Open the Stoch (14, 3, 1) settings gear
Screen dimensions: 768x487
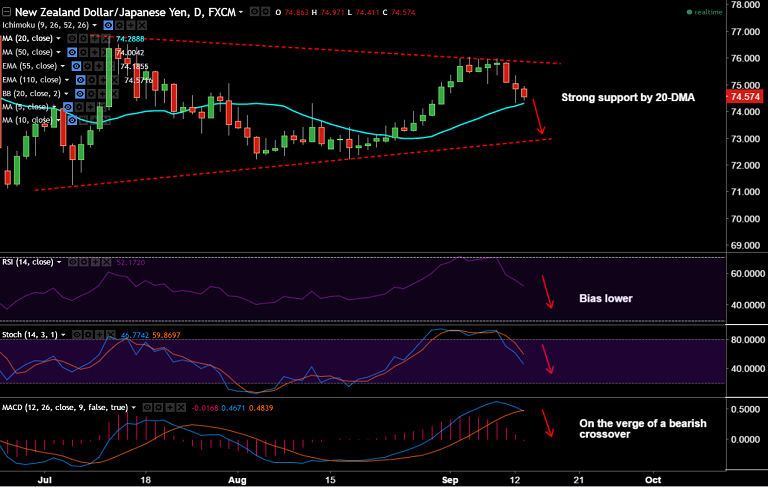tap(88, 335)
